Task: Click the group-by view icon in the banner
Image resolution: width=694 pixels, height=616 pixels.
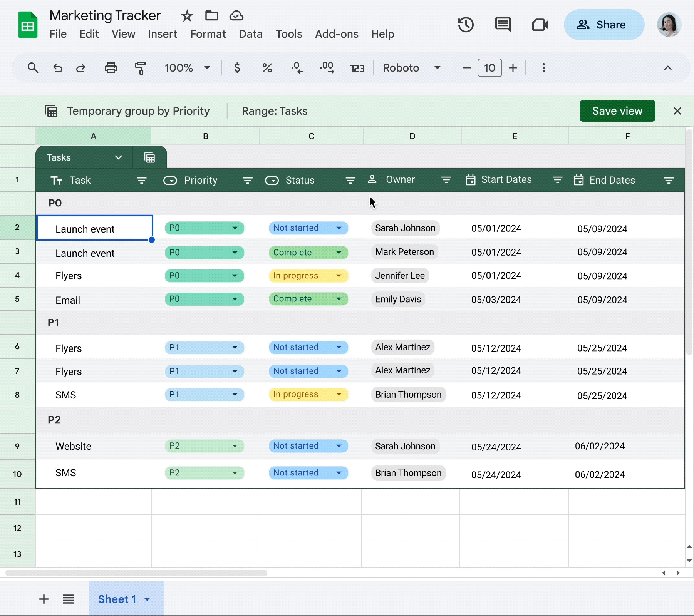Action: (x=51, y=111)
